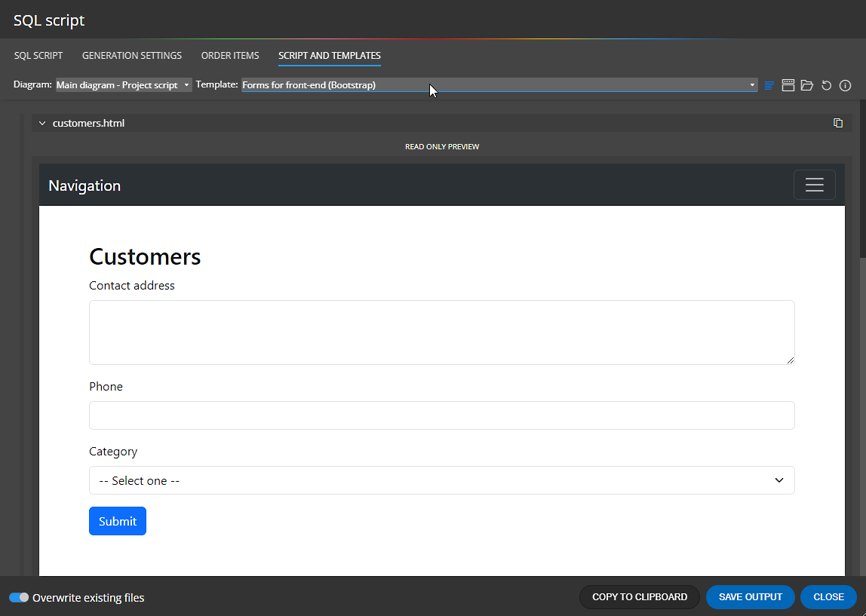This screenshot has width=866, height=616.
Task: Click inside the Phone input field
Action: click(441, 415)
